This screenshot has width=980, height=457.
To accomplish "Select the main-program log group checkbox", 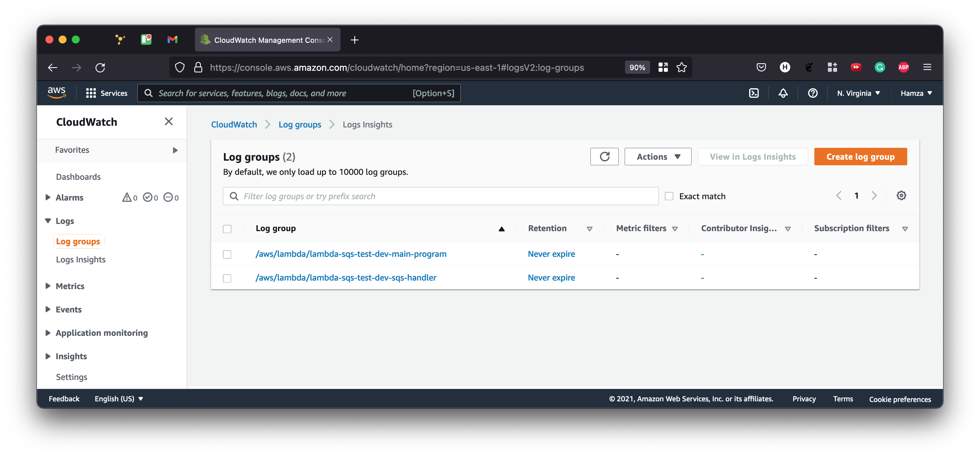I will tap(227, 254).
